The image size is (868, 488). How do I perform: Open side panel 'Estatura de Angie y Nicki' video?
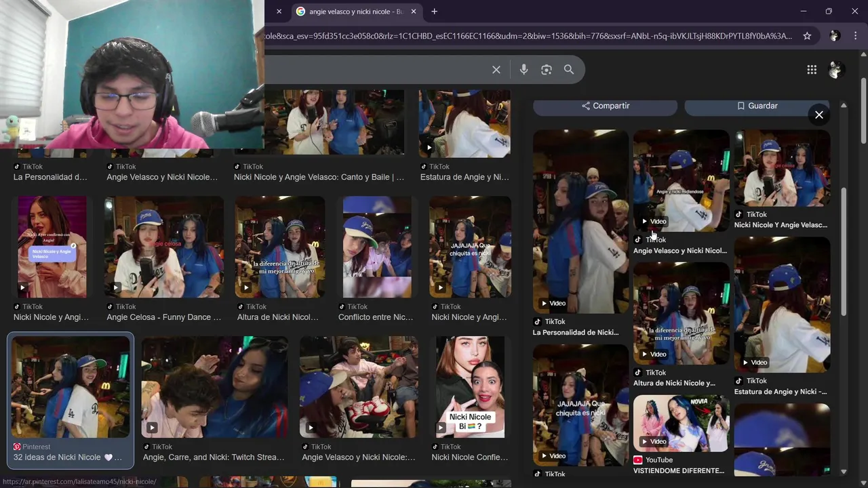(x=782, y=304)
